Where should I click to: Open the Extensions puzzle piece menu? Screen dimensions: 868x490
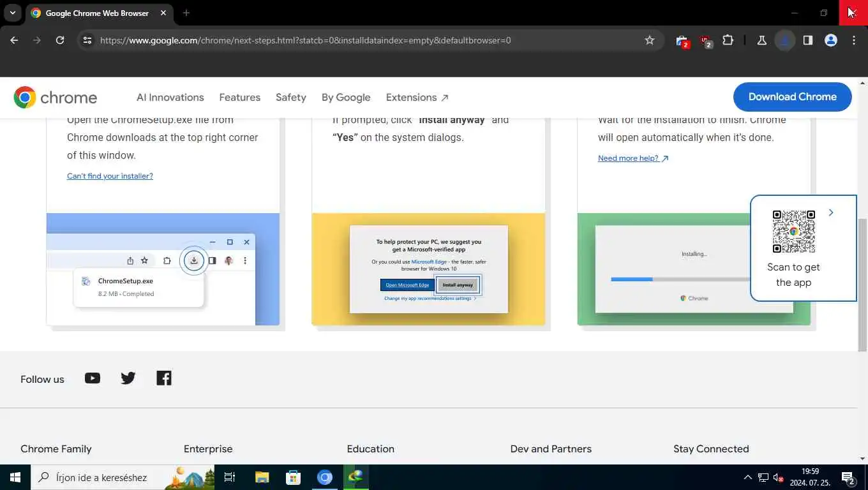[728, 40]
